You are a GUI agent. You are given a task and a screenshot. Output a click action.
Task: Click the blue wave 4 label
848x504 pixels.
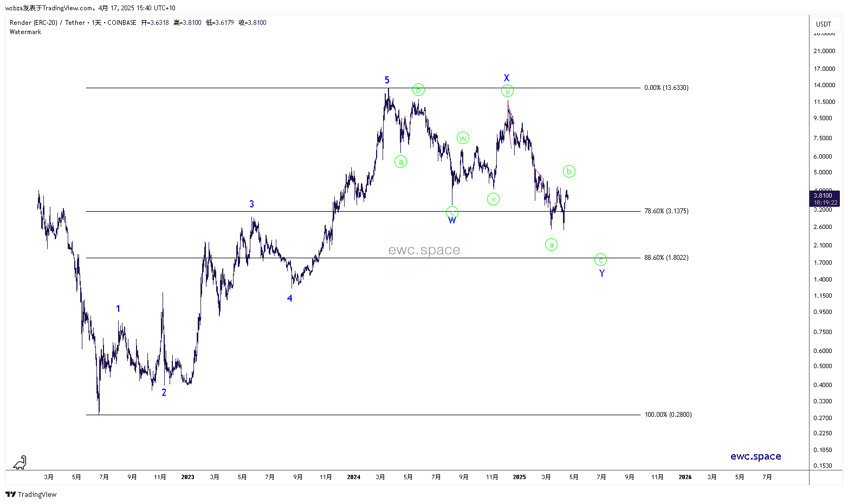(x=289, y=298)
